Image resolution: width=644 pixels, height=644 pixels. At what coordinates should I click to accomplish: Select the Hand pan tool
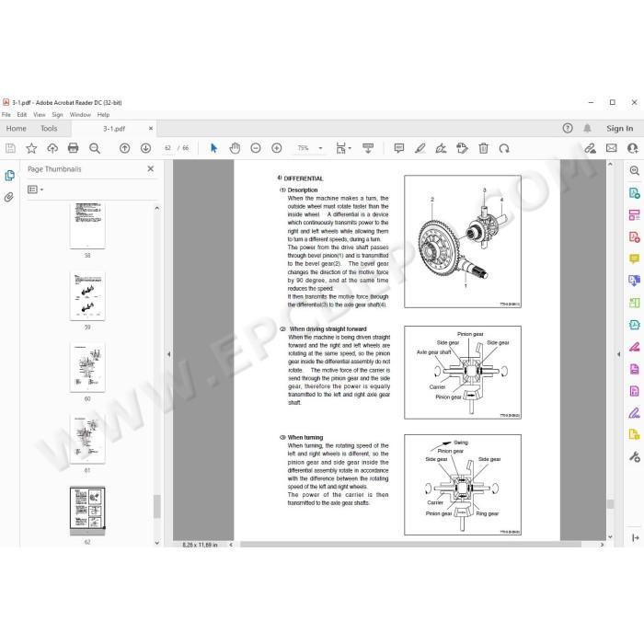tap(235, 148)
